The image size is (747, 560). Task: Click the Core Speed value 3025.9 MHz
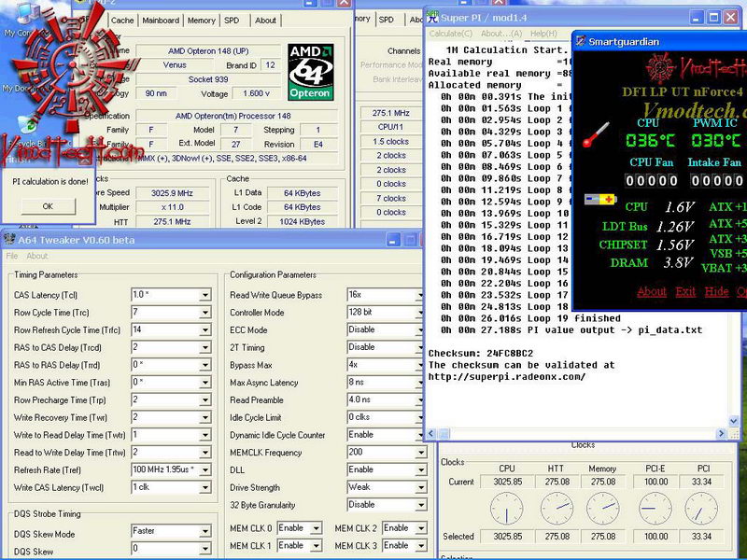click(172, 193)
